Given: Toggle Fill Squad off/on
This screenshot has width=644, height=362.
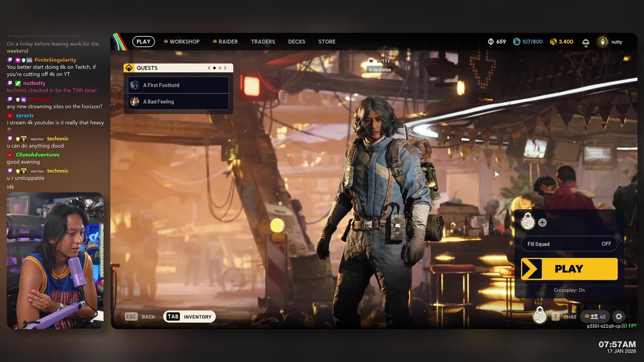Looking at the screenshot, I should (569, 244).
